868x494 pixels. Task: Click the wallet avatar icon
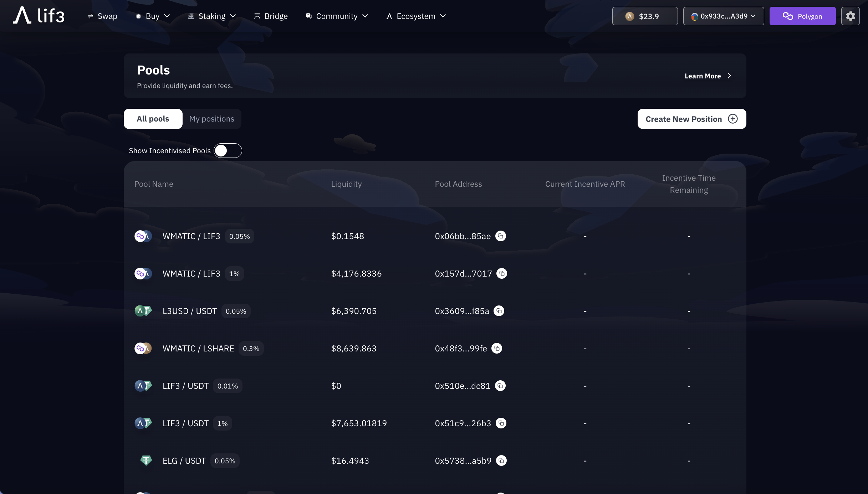(694, 16)
